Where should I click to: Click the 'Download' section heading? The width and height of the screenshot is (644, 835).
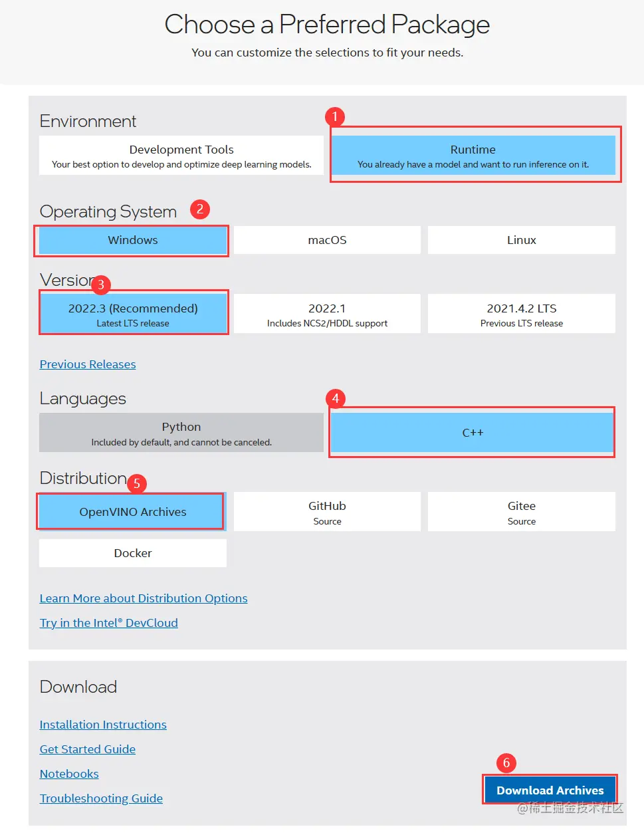click(x=78, y=687)
